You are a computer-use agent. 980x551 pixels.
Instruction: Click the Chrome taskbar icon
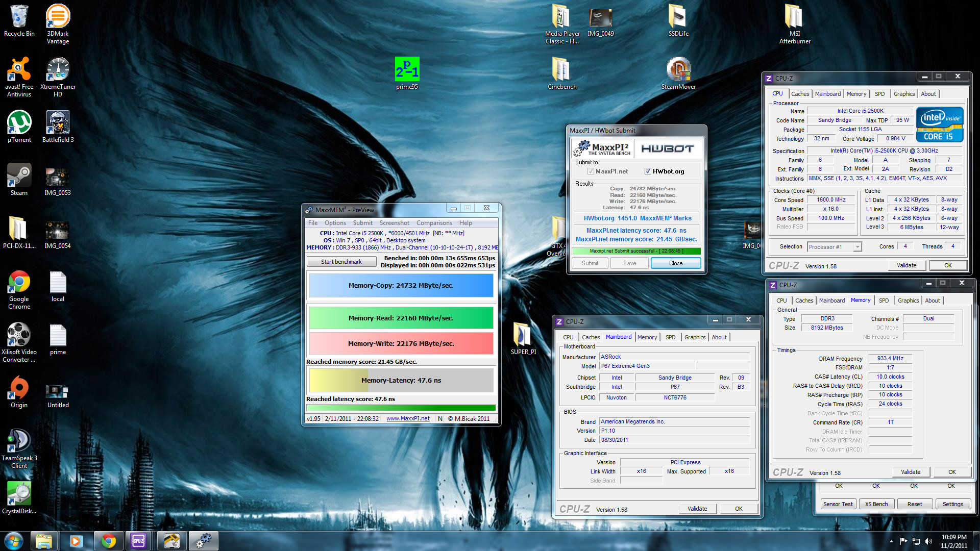[x=108, y=541]
